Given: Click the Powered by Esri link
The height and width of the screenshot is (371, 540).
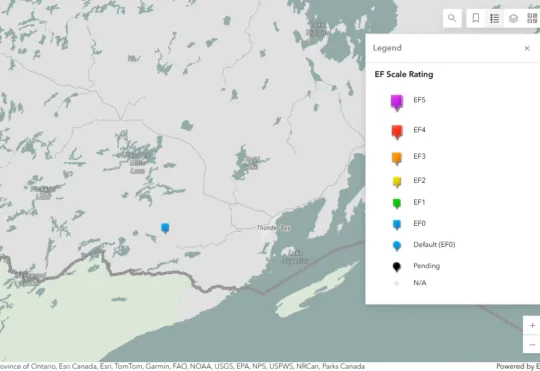Looking at the screenshot, I should coord(518,366).
